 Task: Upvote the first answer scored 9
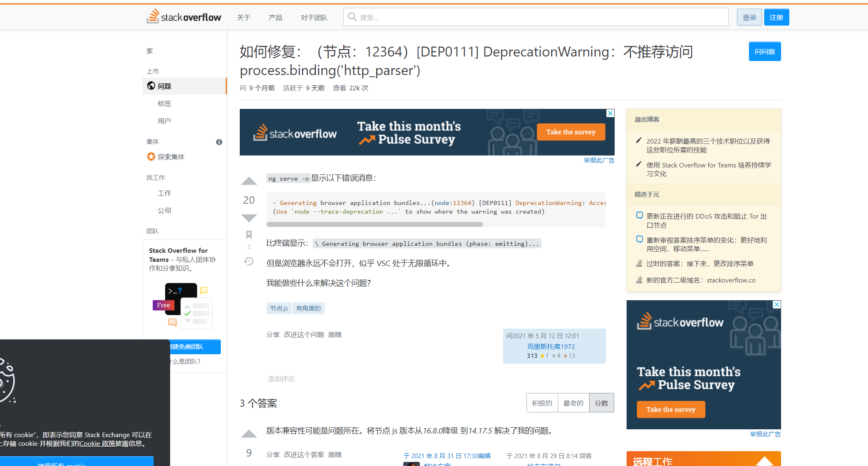click(249, 434)
